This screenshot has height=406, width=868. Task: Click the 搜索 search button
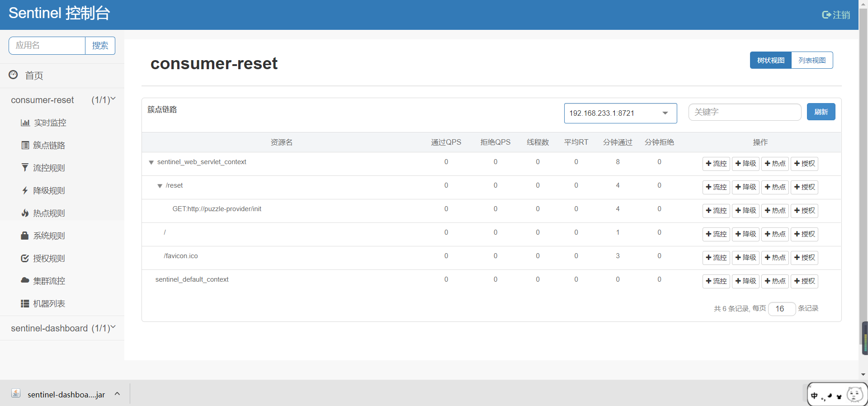[x=100, y=46]
